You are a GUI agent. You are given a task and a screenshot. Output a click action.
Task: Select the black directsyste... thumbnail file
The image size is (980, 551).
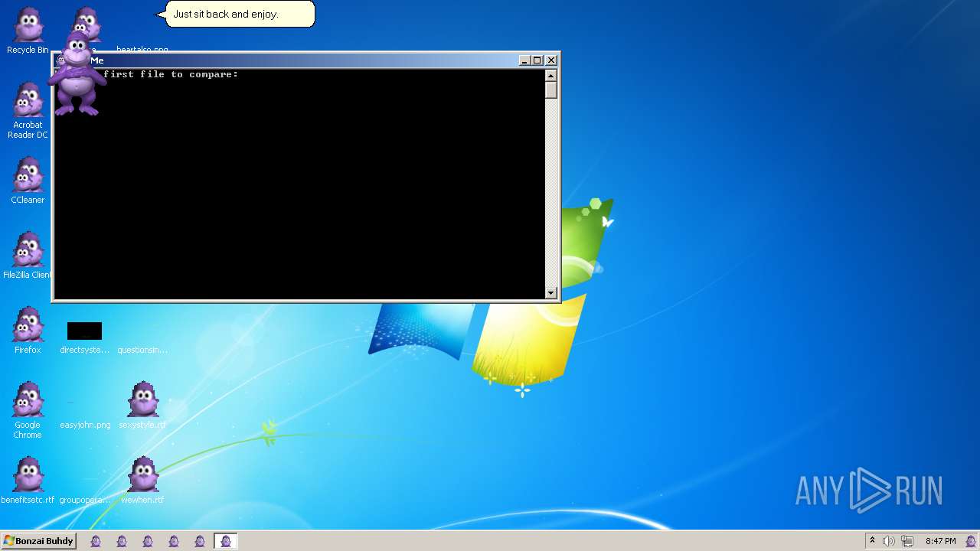[x=84, y=331]
